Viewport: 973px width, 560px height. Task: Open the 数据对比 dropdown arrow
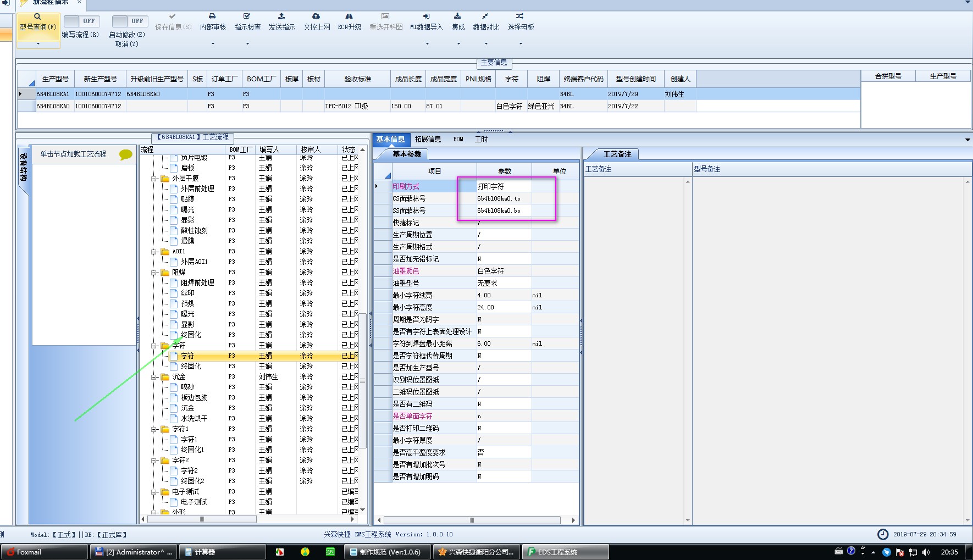pyautogui.click(x=486, y=43)
